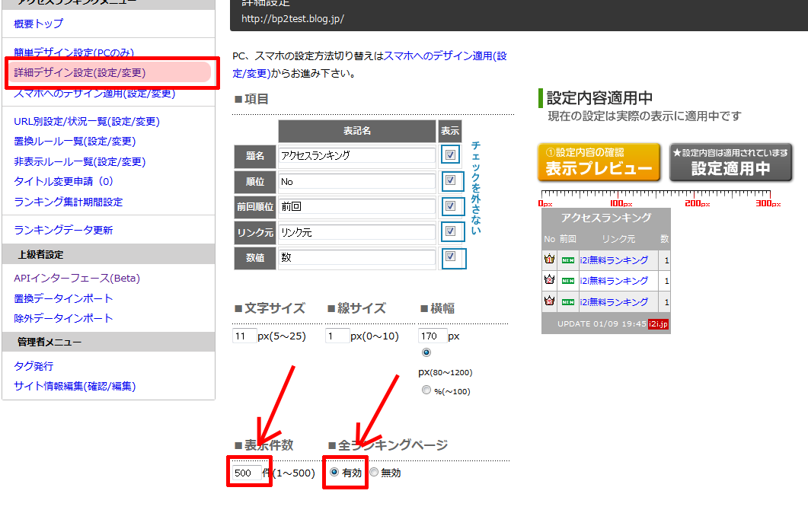808x532 pixels.
Task: Click the pixel ruler above the preview
Action: coord(659,196)
